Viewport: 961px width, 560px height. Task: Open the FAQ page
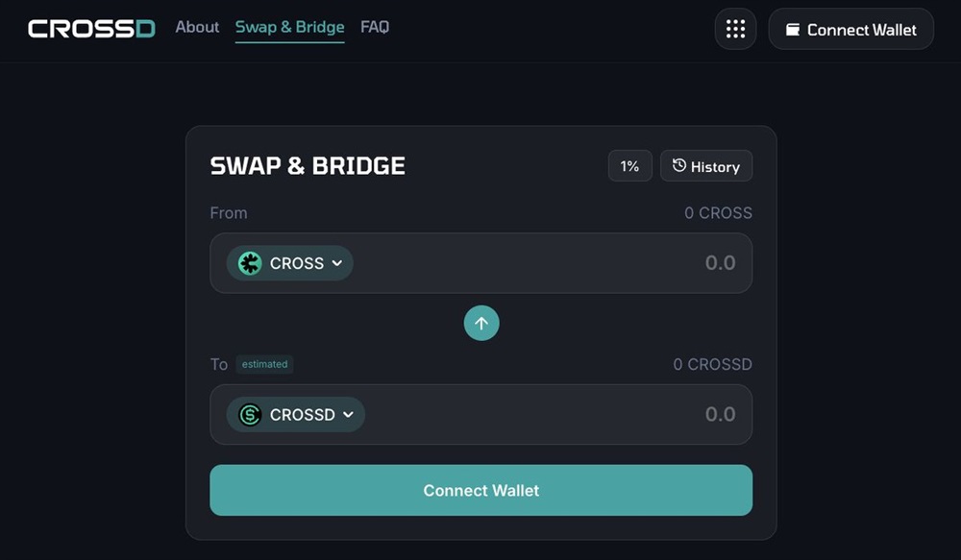pos(375,27)
